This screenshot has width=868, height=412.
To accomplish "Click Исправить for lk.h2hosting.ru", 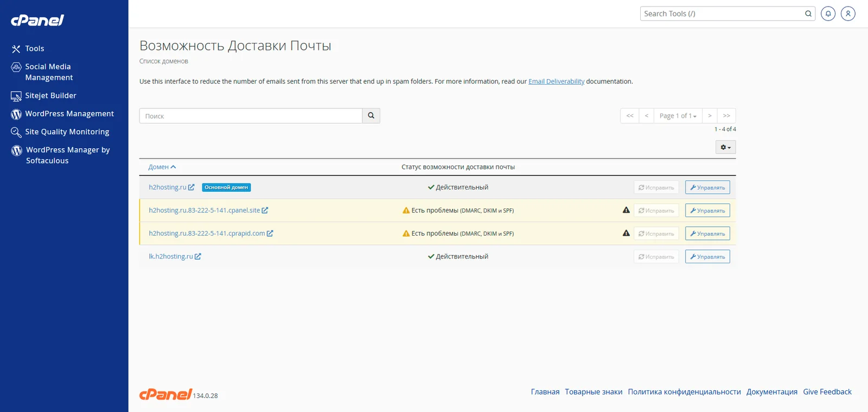I will [x=656, y=257].
